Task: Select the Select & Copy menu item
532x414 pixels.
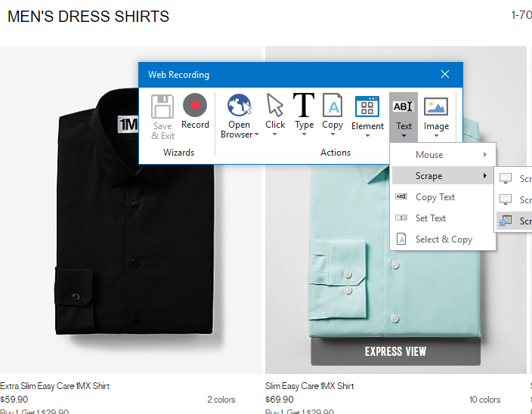Action: point(443,239)
